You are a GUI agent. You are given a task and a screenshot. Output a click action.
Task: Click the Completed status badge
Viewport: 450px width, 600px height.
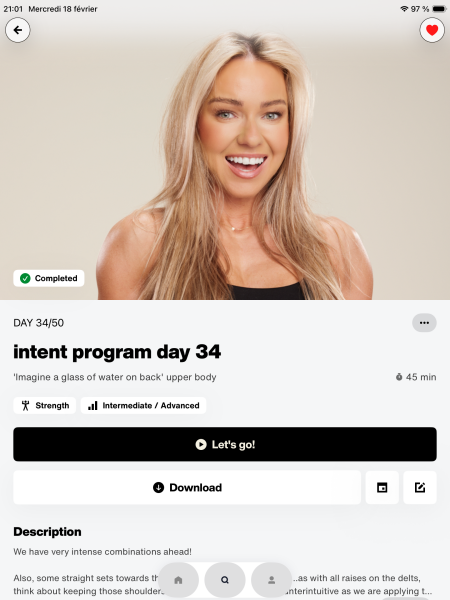[49, 278]
